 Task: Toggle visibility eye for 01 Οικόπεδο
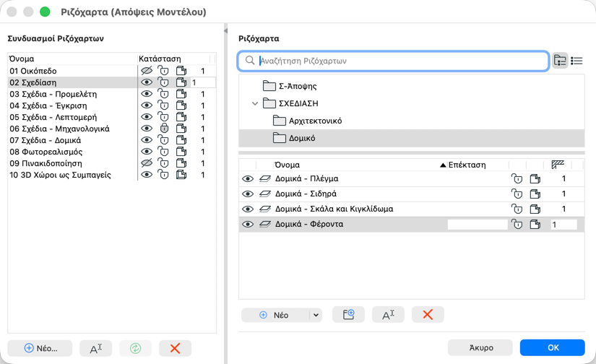(x=147, y=71)
